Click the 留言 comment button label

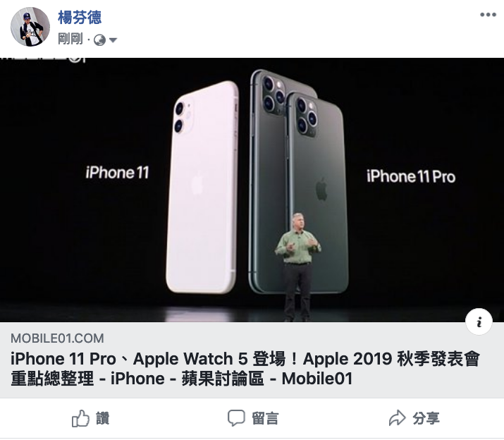pyautogui.click(x=265, y=418)
